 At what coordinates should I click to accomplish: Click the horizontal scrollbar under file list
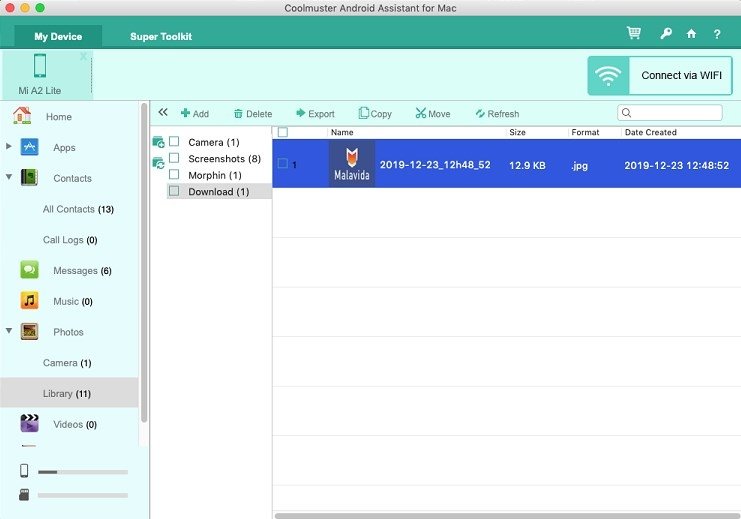[507, 516]
